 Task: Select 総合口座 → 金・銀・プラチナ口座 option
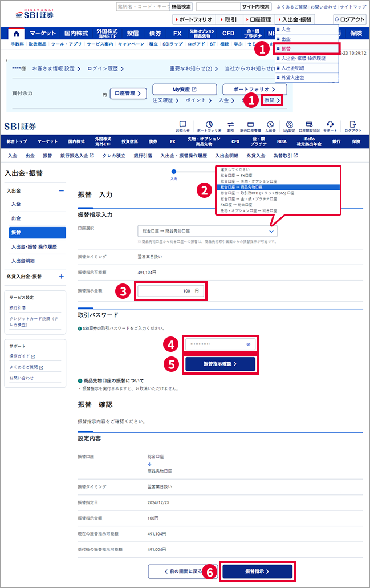pos(249,199)
